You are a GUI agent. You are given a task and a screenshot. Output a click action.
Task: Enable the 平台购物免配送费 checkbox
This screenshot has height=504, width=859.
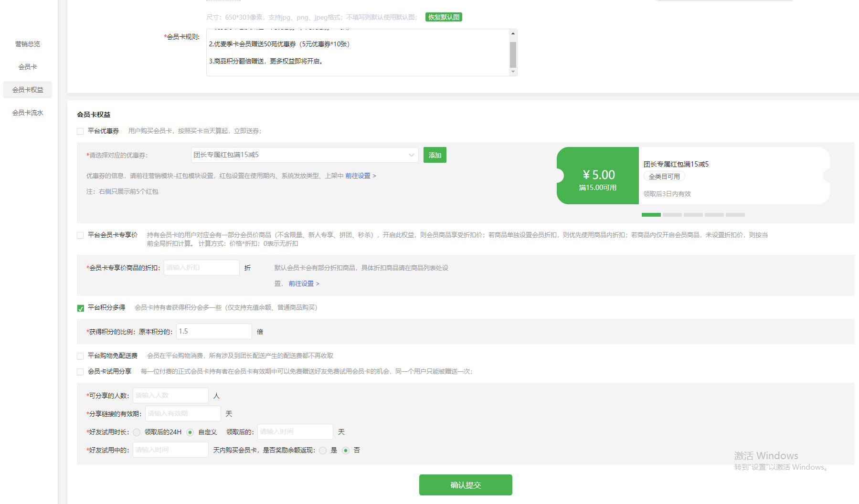[80, 356]
